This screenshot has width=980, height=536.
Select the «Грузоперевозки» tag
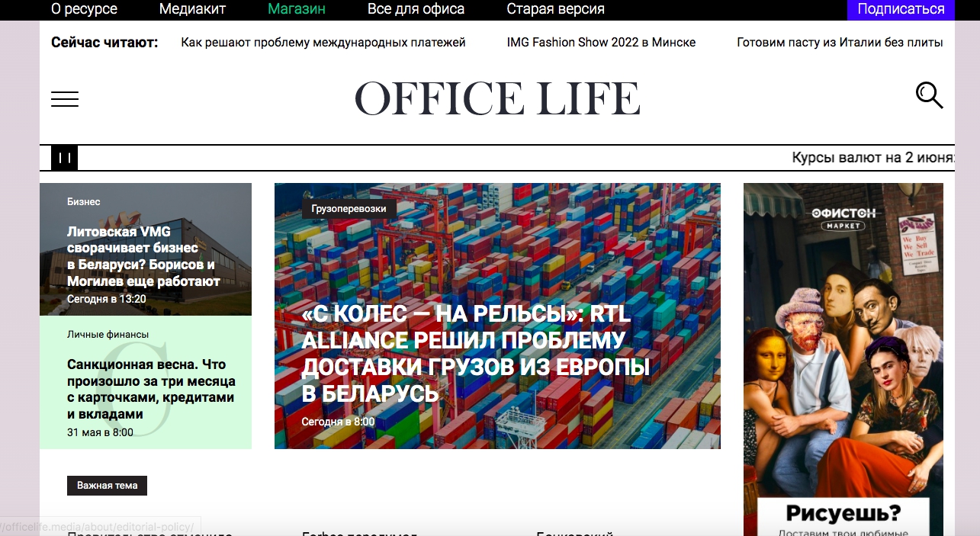(x=349, y=209)
